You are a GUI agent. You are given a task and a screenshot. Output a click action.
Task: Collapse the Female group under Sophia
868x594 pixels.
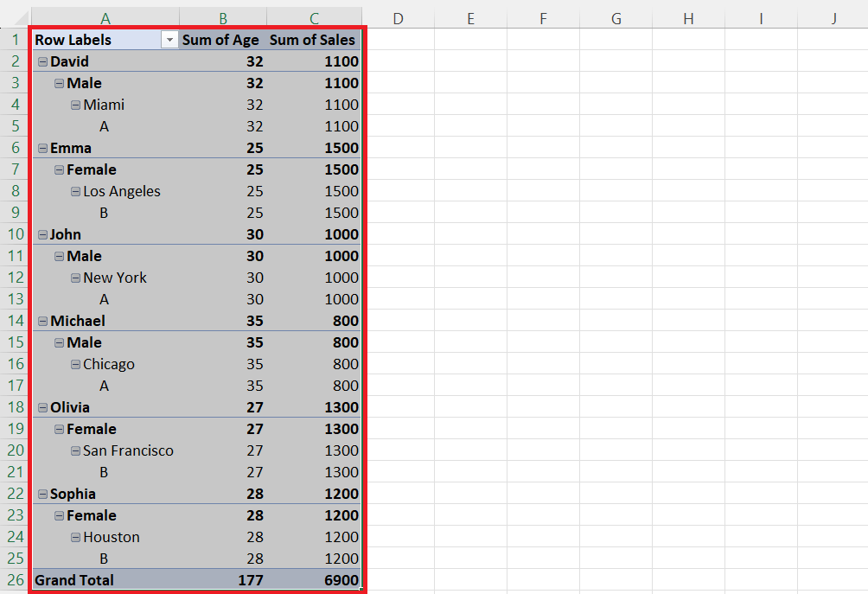coord(59,515)
